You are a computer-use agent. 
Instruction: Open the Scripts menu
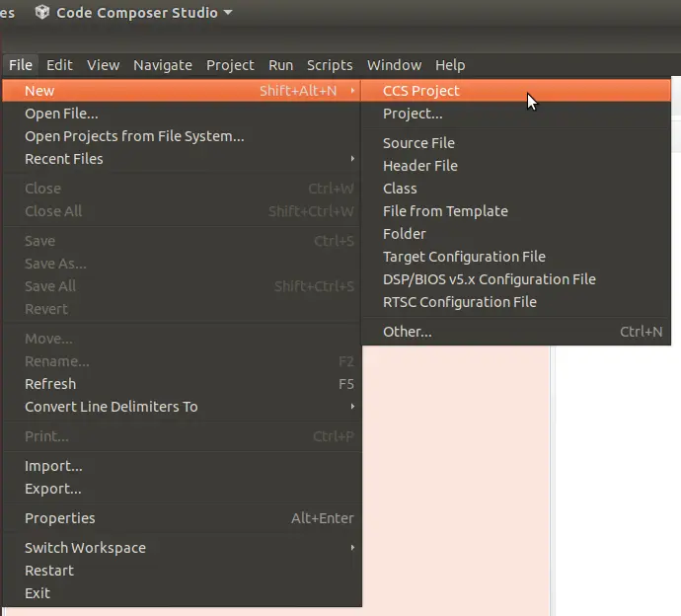pos(330,65)
